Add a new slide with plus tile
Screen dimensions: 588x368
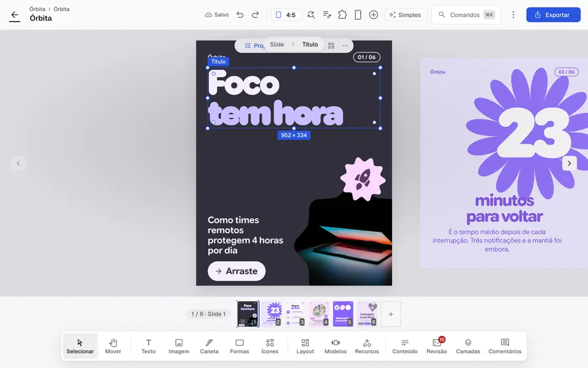coord(391,314)
